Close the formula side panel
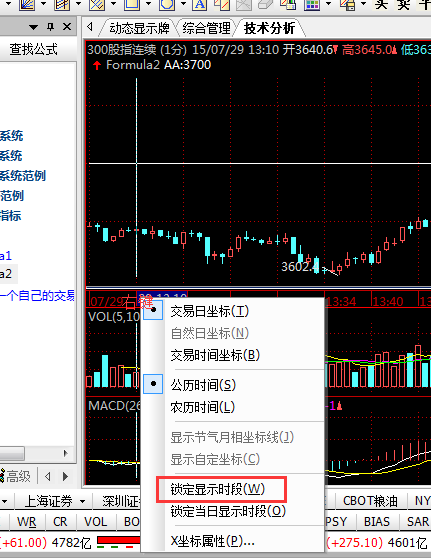 tap(67, 27)
